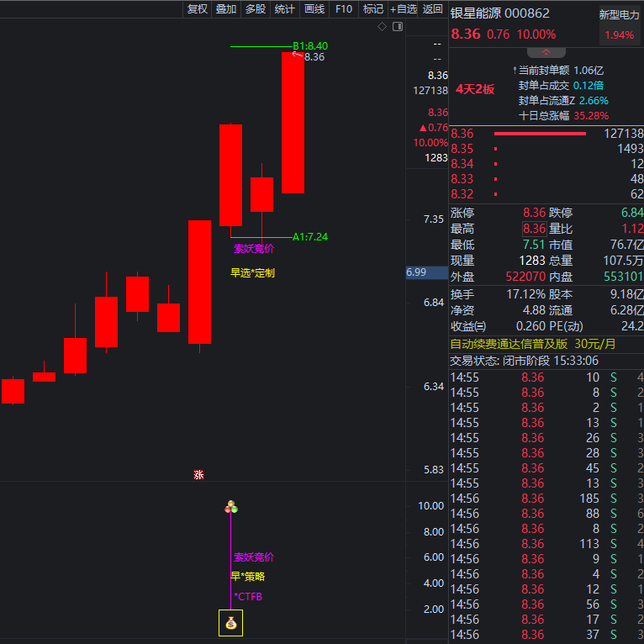The width and height of the screenshot is (644, 644).
Task: Click the diamond icon above the chart
Action: point(382,27)
